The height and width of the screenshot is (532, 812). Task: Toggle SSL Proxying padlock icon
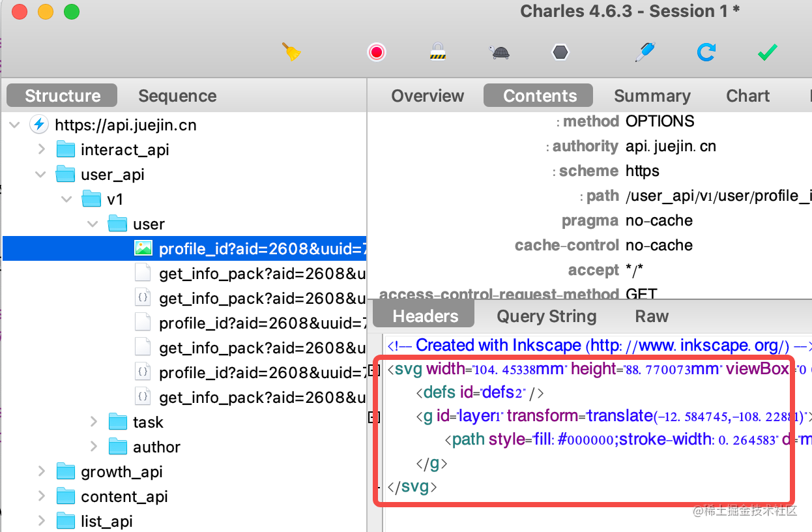437,52
